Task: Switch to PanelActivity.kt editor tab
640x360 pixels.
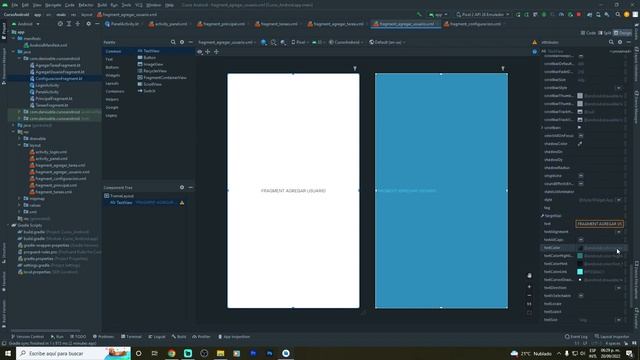Action: [x=122, y=24]
